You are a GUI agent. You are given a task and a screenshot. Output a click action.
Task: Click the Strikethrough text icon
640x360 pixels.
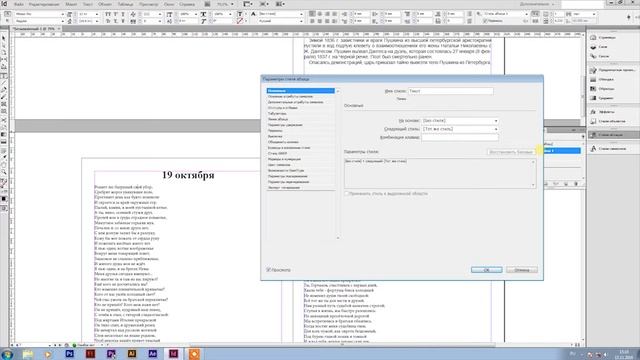123,21
